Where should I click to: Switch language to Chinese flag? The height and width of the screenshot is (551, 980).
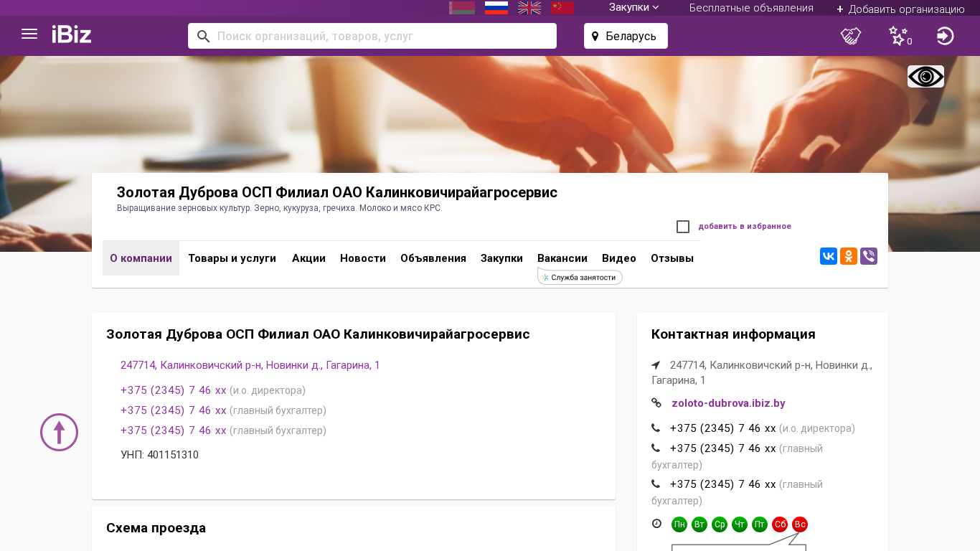pos(562,8)
